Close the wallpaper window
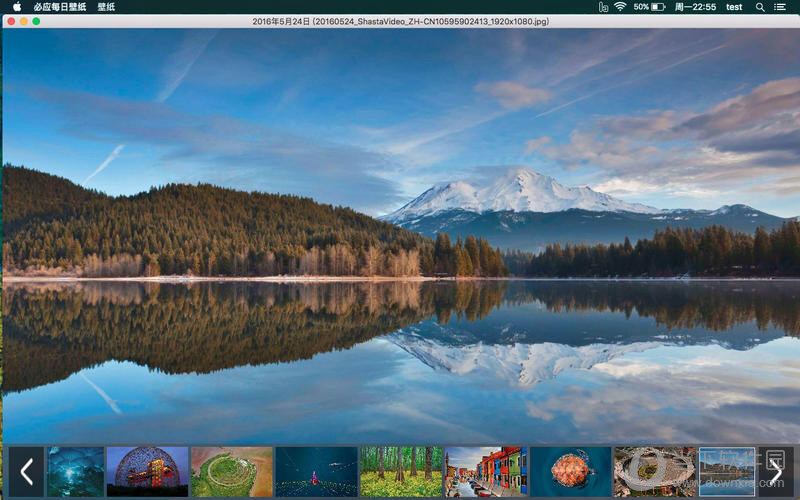Image resolution: width=800 pixels, height=500 pixels. 11,21
